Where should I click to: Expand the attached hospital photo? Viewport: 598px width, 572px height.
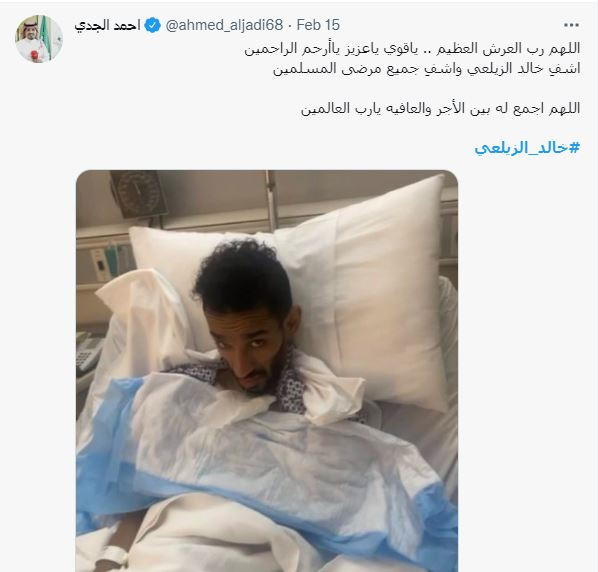click(267, 371)
